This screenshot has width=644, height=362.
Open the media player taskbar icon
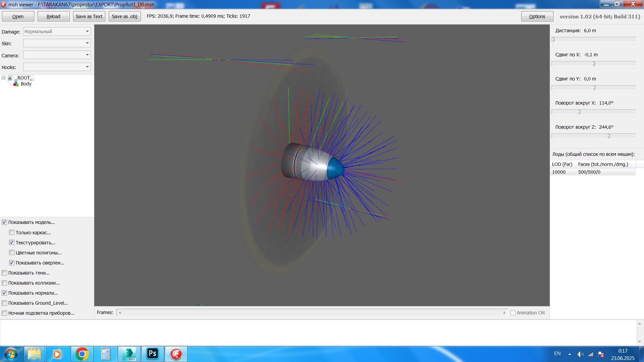click(x=57, y=354)
